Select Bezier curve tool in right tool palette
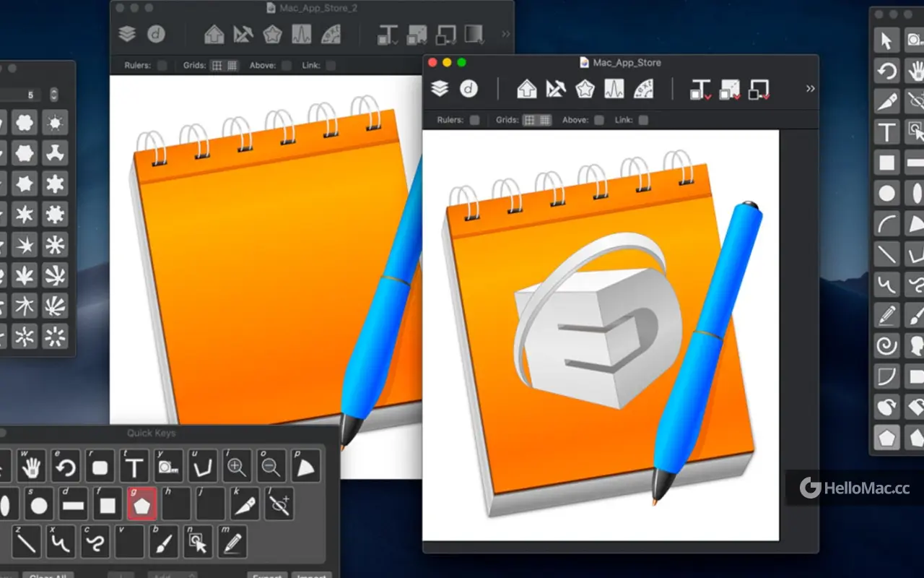 point(887,285)
